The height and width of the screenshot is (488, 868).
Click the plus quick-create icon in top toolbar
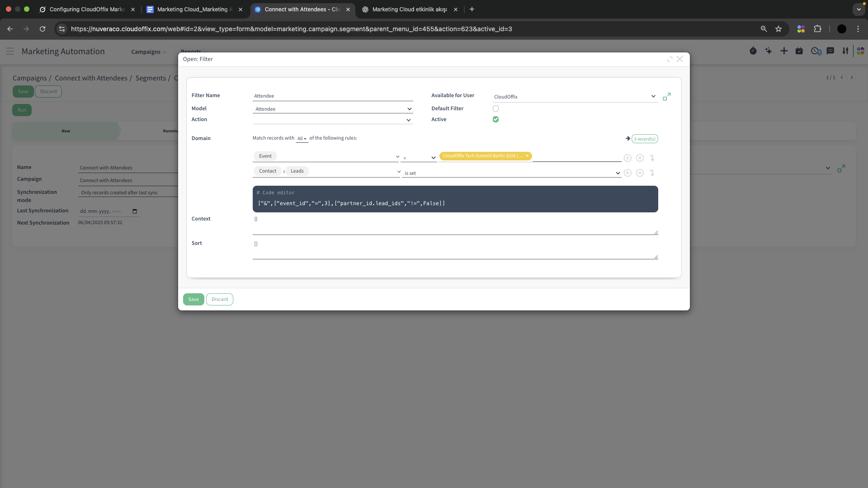point(784,51)
